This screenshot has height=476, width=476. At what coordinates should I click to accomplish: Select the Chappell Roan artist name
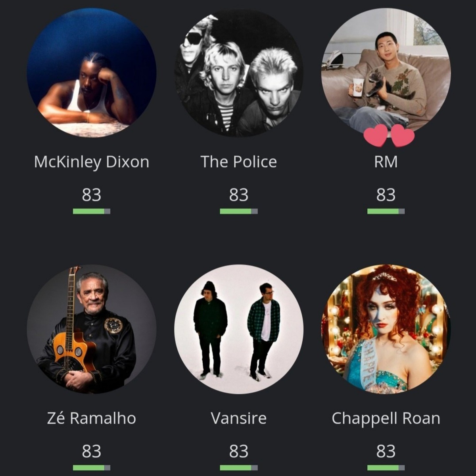point(386,418)
